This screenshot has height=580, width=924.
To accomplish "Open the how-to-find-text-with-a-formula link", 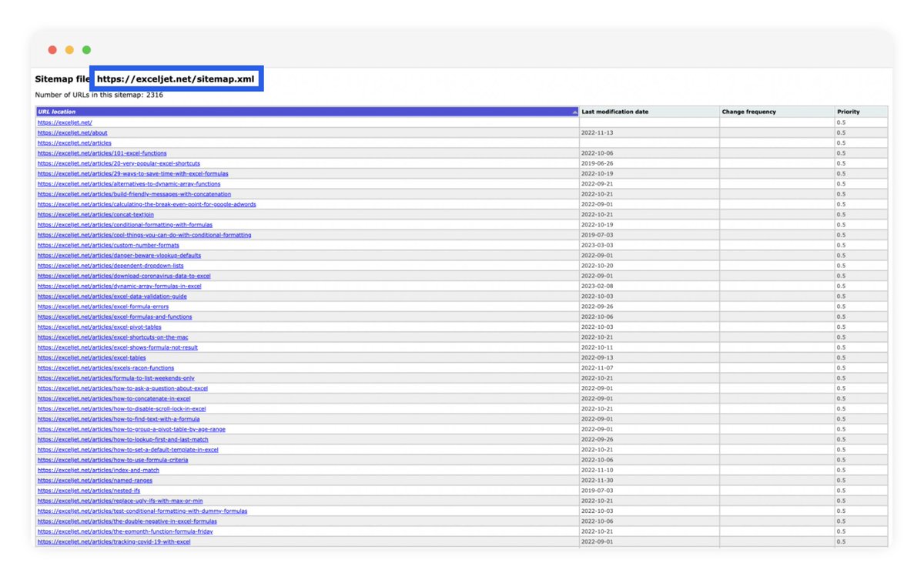I will coord(118,419).
